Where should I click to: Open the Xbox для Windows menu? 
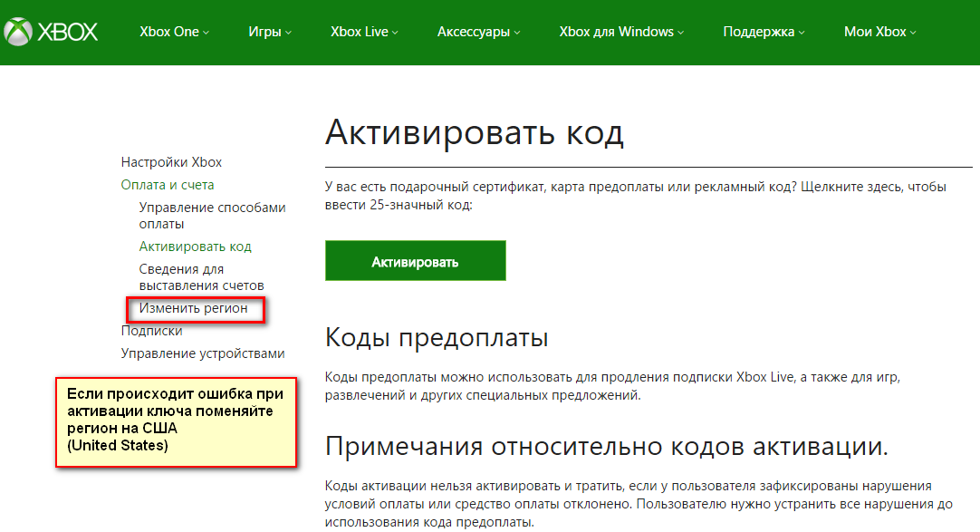click(621, 32)
